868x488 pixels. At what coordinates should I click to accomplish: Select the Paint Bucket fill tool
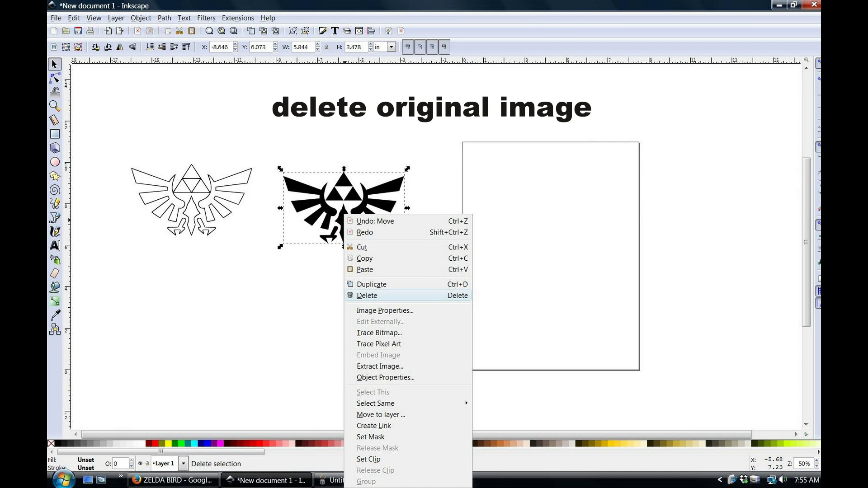tap(55, 287)
